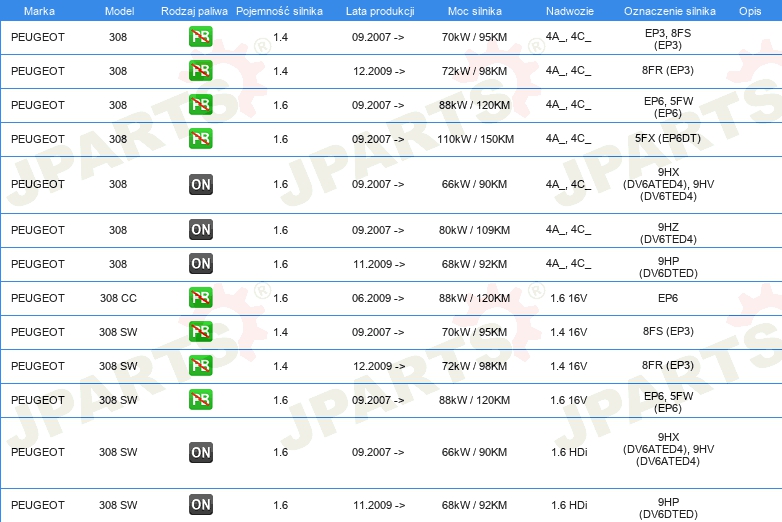
Task: Click diesel ON icon in 308 66kW / 90KM row
Action: tap(200, 184)
